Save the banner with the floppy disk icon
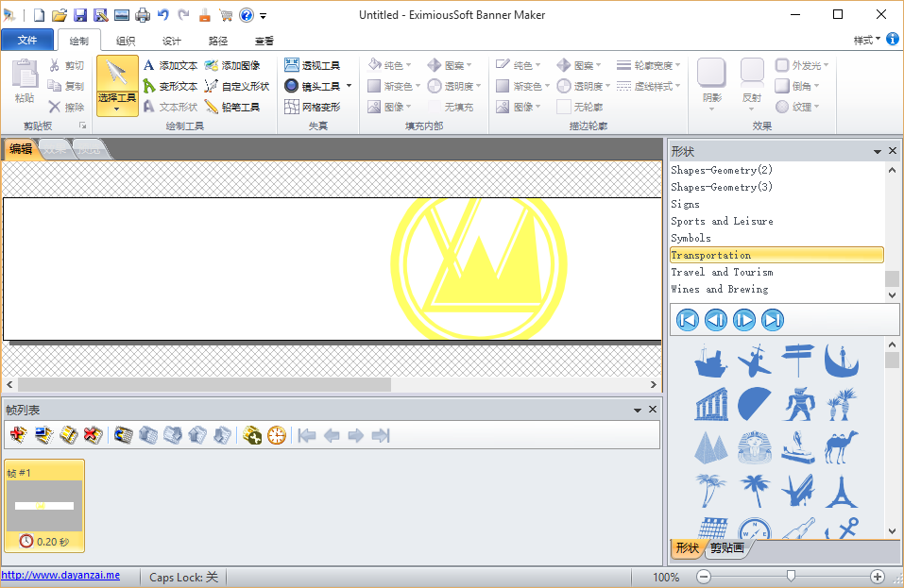Viewport: 904px width, 588px height. (x=80, y=15)
